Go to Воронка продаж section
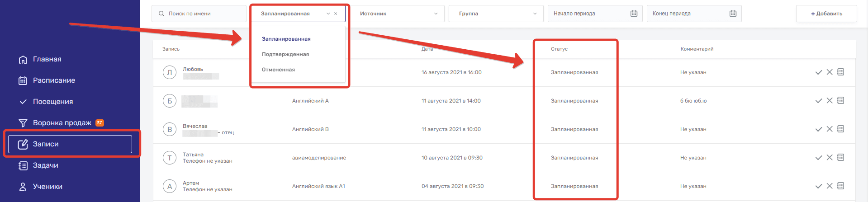The width and height of the screenshot is (868, 202). (62, 123)
